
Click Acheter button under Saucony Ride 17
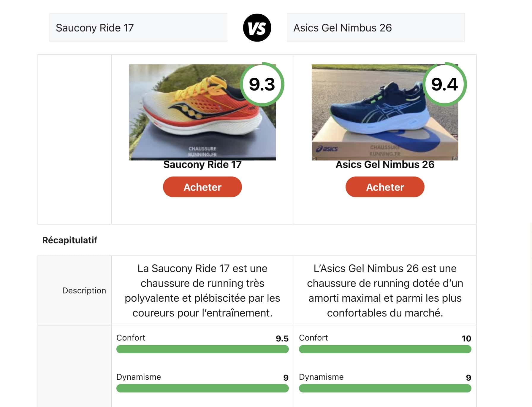202,187
